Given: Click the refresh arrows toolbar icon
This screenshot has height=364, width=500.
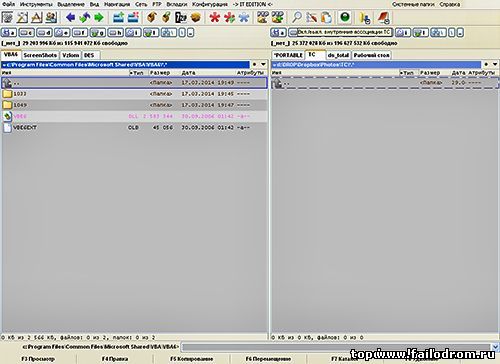Looking at the screenshot, I should pos(85,17).
